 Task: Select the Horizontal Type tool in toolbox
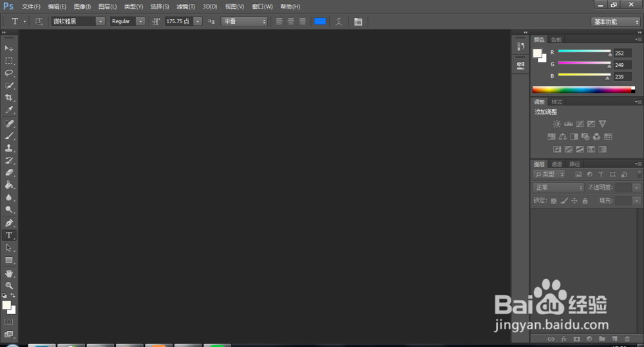point(8,235)
